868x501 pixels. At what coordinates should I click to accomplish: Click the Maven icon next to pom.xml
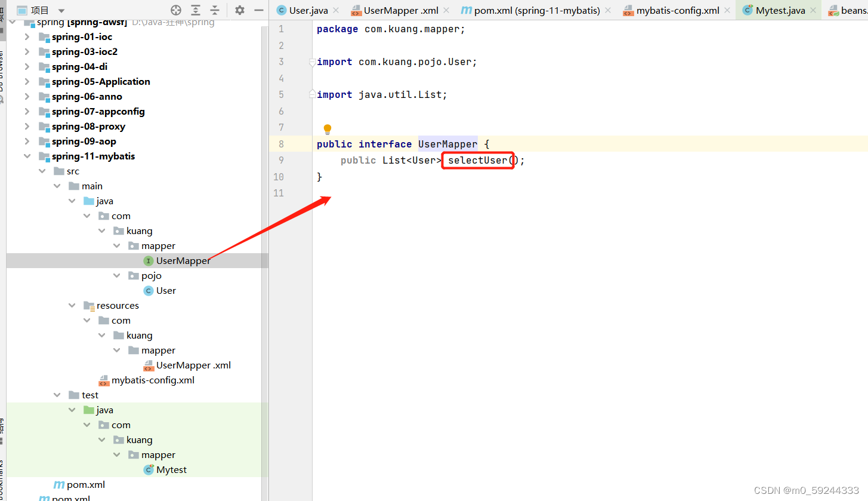(59, 484)
